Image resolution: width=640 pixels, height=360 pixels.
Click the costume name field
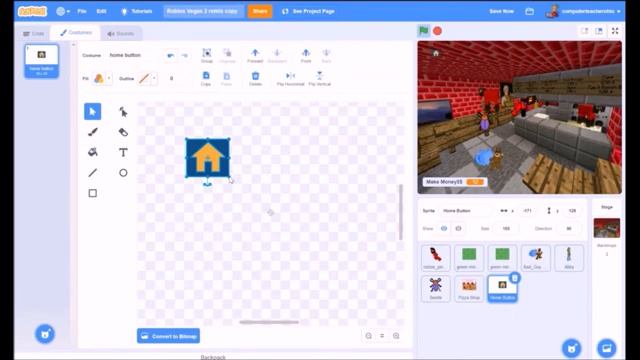[x=135, y=55]
